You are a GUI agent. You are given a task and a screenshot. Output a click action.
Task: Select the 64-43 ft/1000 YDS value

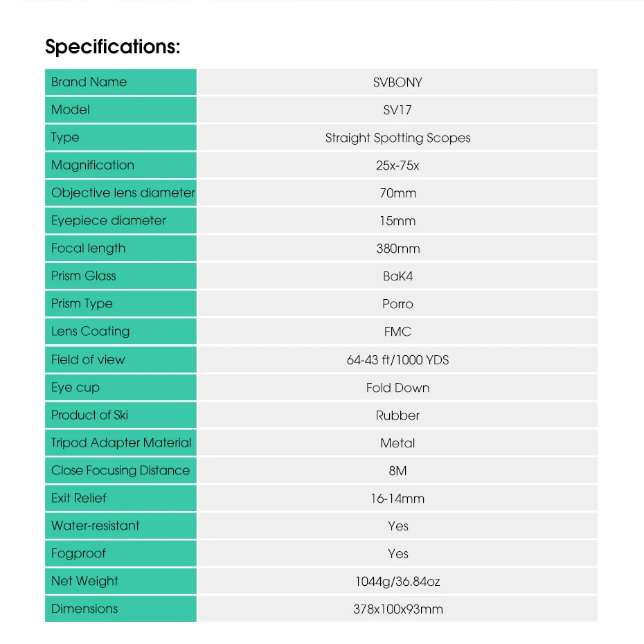[397, 360]
